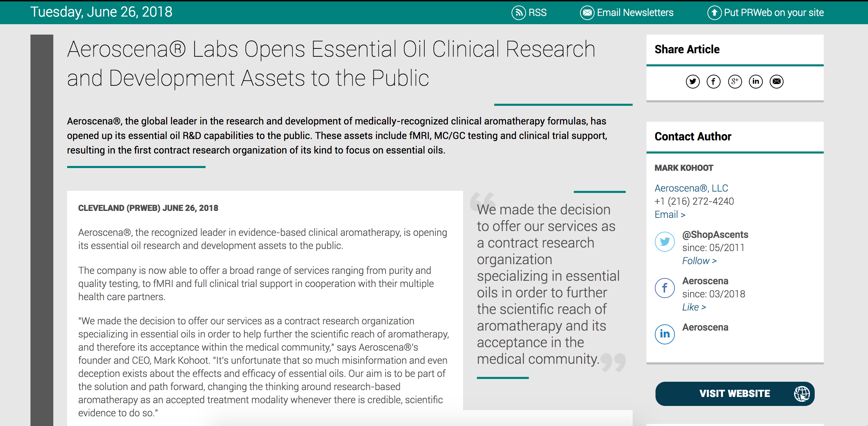Click the Facebook contact circle icon

coord(664,288)
